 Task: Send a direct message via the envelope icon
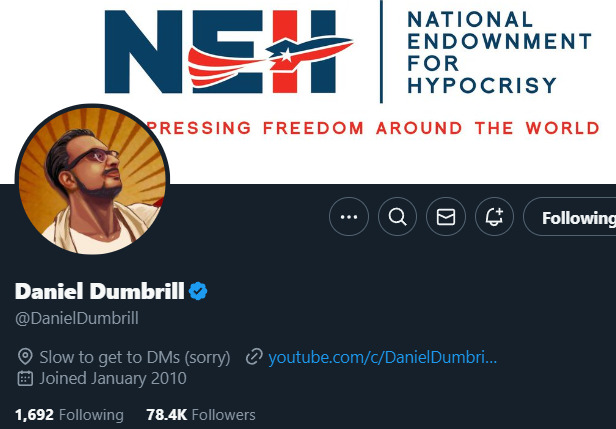pos(446,217)
